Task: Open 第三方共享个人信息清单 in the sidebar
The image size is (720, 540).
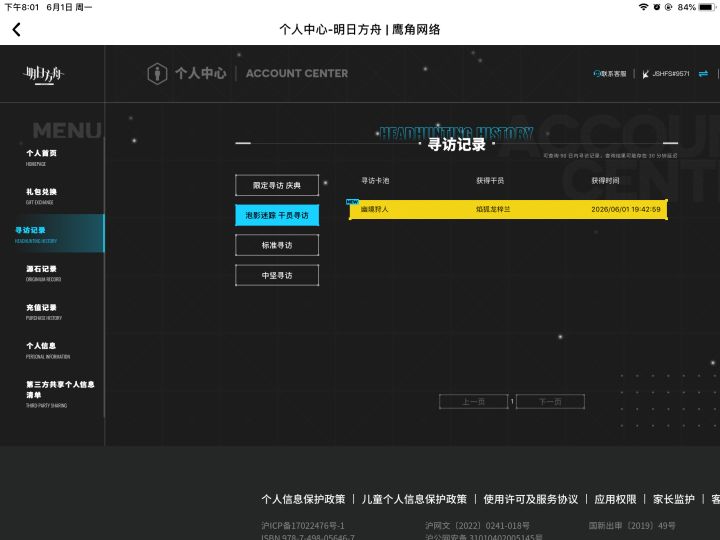Action: tap(60, 394)
